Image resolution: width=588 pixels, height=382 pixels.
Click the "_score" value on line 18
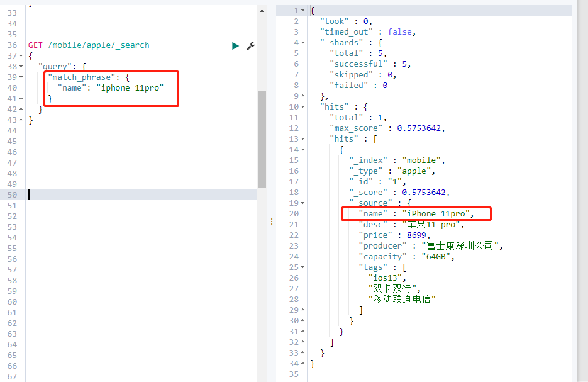(424, 193)
